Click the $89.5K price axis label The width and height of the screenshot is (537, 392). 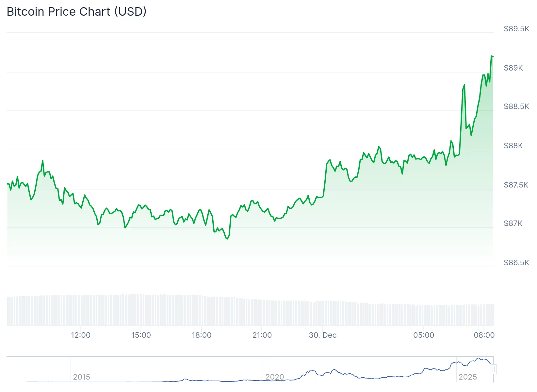[x=516, y=29]
